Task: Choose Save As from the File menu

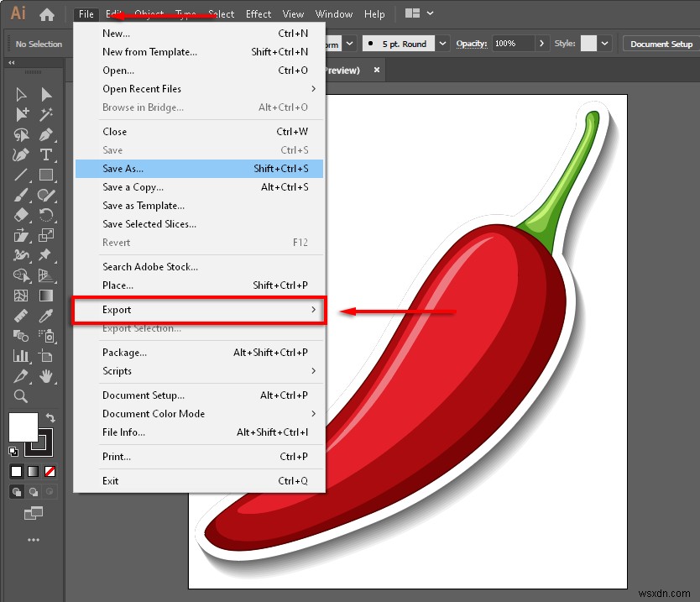Action: [126, 168]
